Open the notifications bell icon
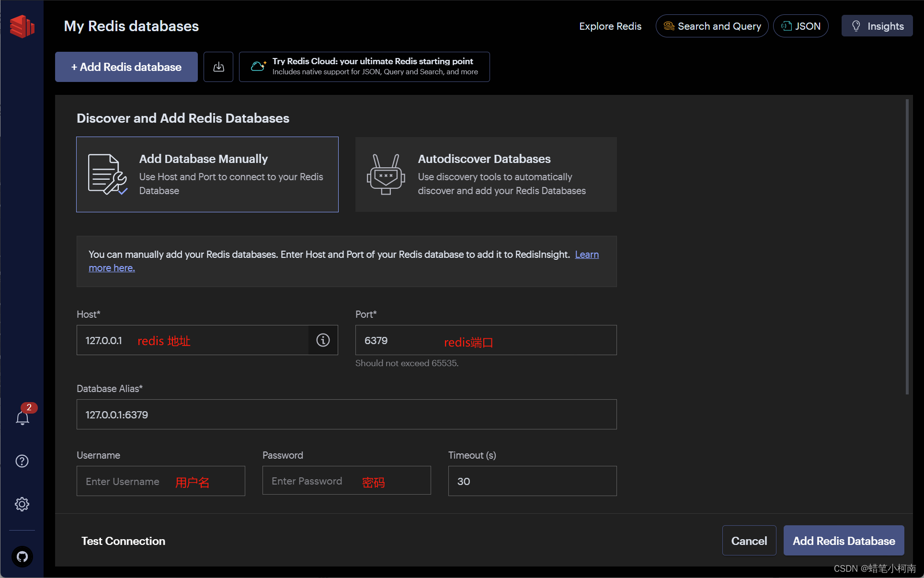 coord(23,418)
